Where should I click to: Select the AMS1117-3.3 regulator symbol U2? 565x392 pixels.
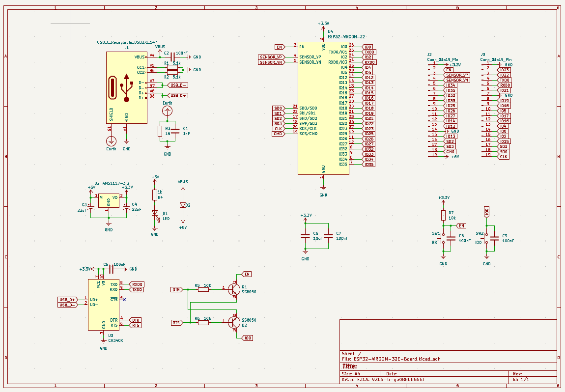point(109,200)
